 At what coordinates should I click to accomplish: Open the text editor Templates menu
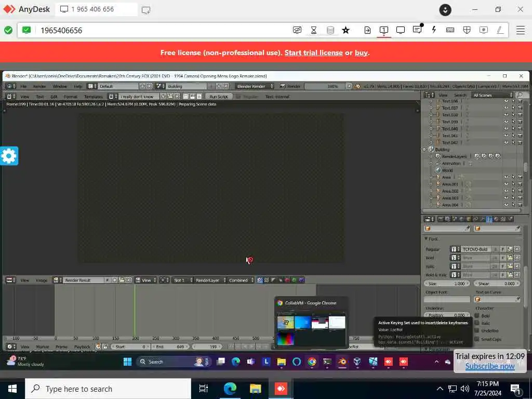94,97
